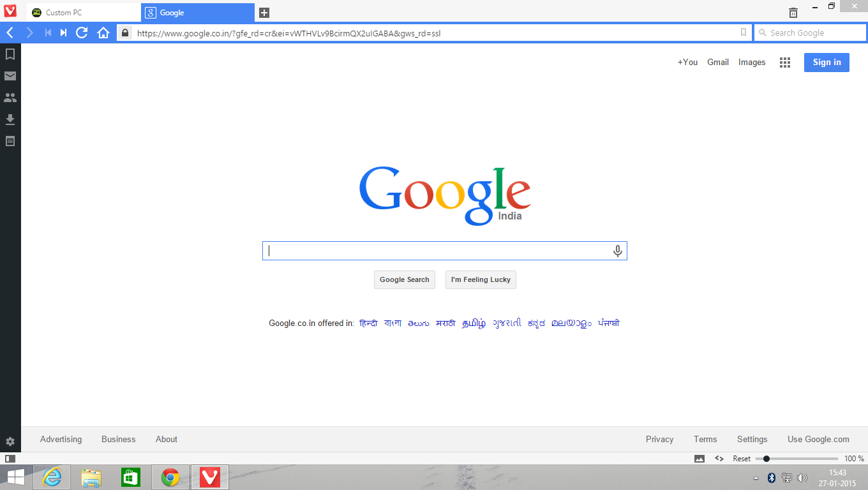
Task: Click the rewind navigation button
Action: tap(48, 33)
